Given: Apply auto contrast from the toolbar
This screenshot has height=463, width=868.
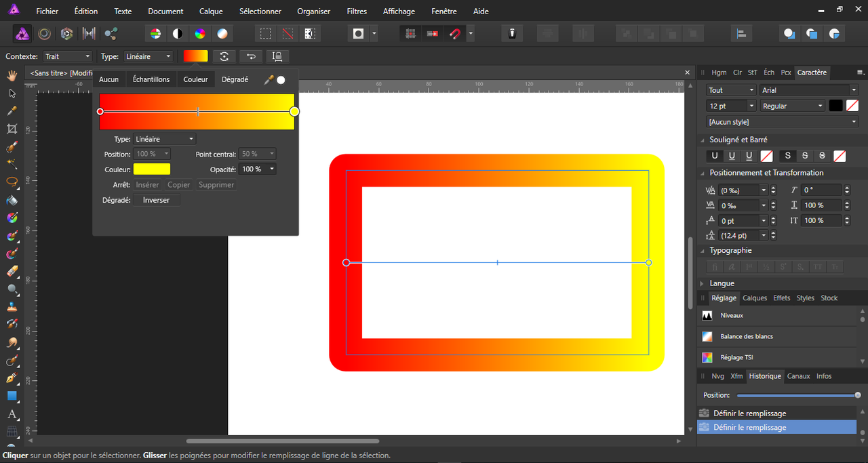Looking at the screenshot, I should click(x=178, y=33).
